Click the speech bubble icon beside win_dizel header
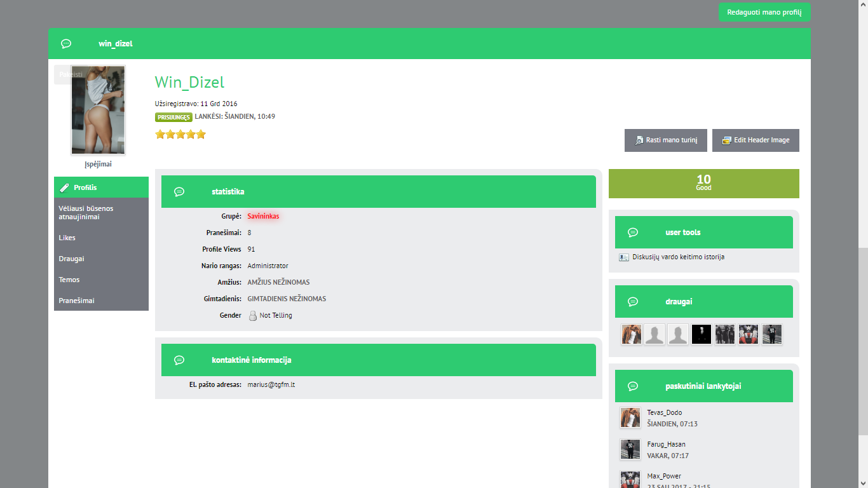This screenshot has width=868, height=488. [x=66, y=44]
